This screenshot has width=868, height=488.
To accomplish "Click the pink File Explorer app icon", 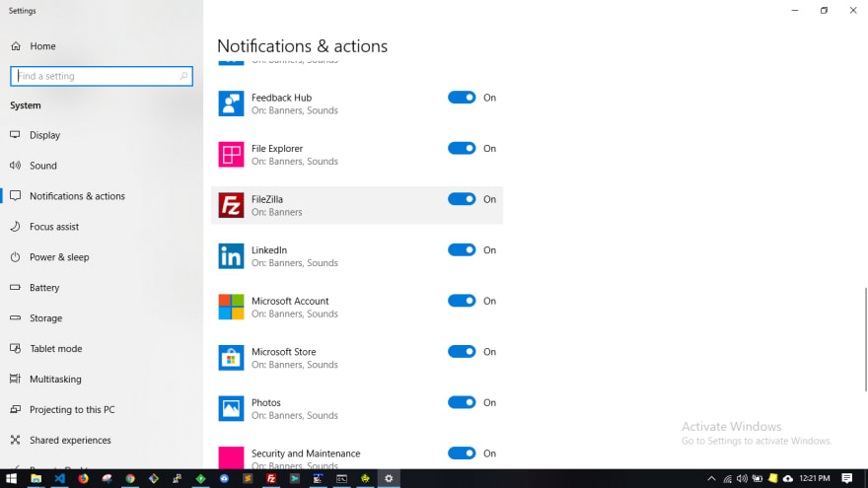I will coord(231,155).
